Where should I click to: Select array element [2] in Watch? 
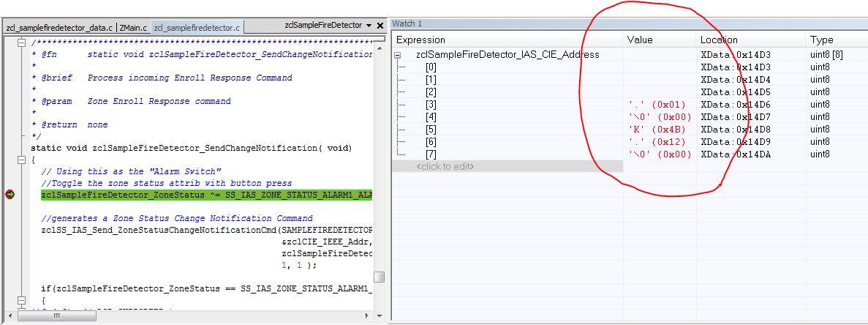[431, 92]
